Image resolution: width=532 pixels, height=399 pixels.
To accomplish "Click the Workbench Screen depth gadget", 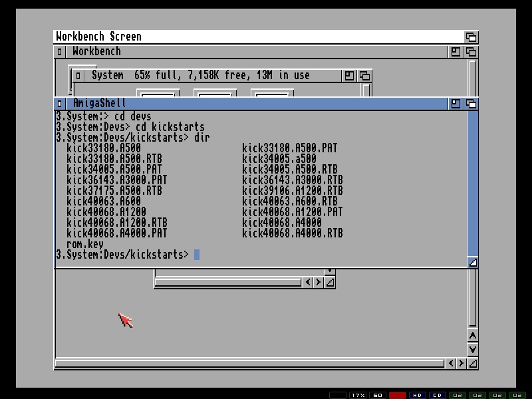I will [x=471, y=37].
